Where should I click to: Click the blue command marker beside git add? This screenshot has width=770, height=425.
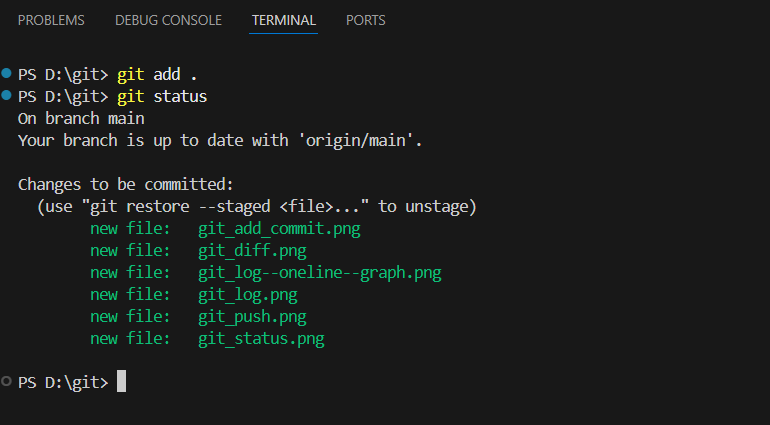click(7, 73)
